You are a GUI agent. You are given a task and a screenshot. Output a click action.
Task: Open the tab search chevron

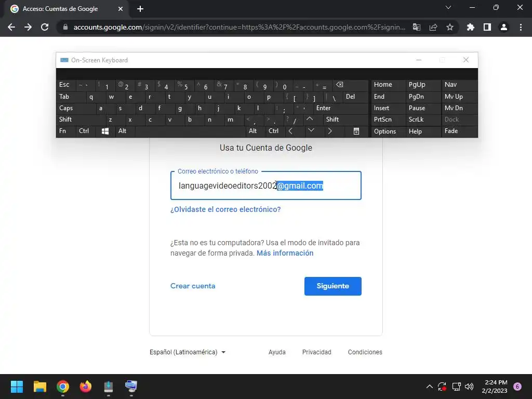click(x=448, y=7)
